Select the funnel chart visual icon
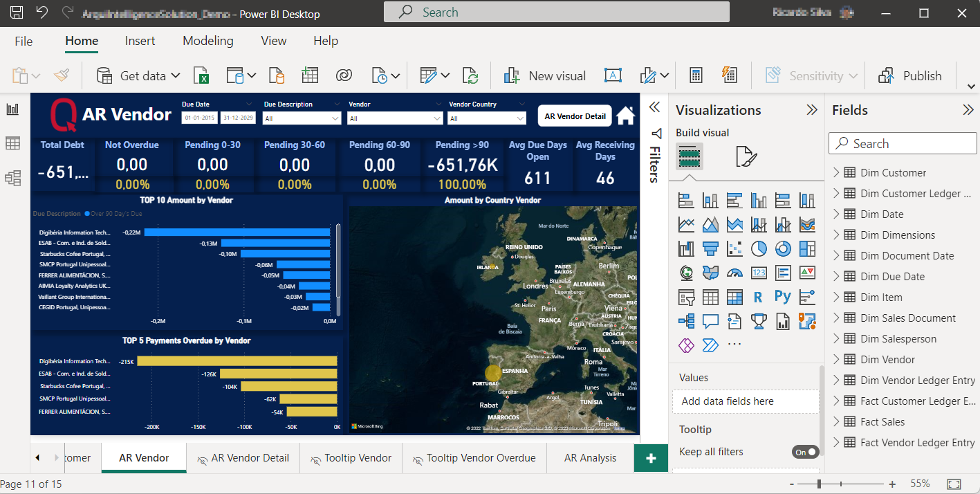This screenshot has height=494, width=980. (710, 248)
